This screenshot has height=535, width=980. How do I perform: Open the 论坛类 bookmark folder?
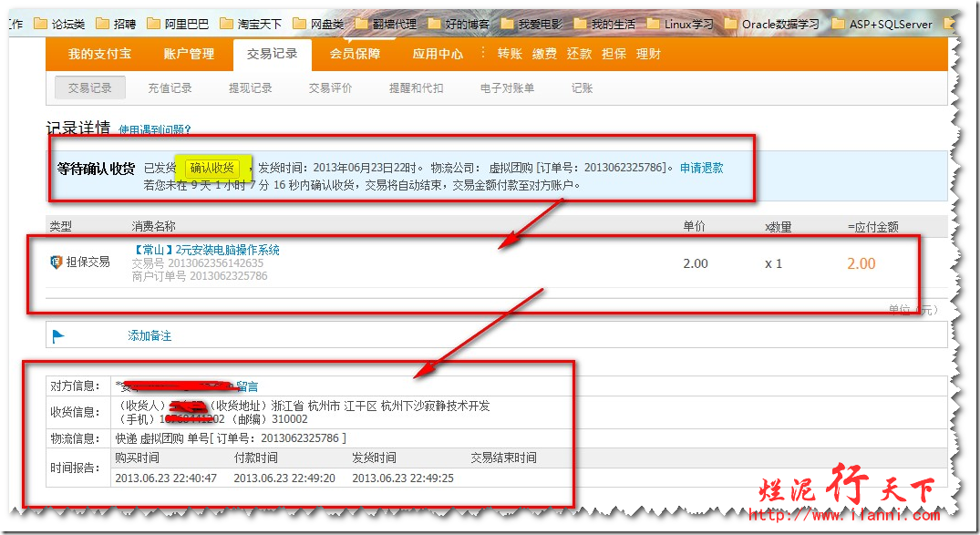pyautogui.click(x=60, y=24)
